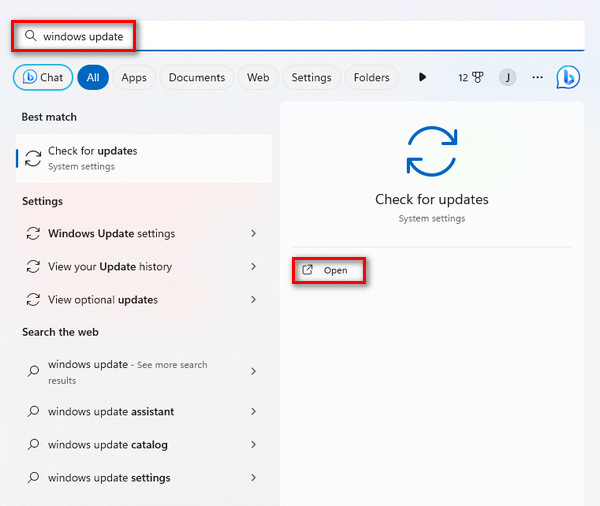600x506 pixels.
Task: Choose the Settings filter tab
Action: tap(311, 77)
